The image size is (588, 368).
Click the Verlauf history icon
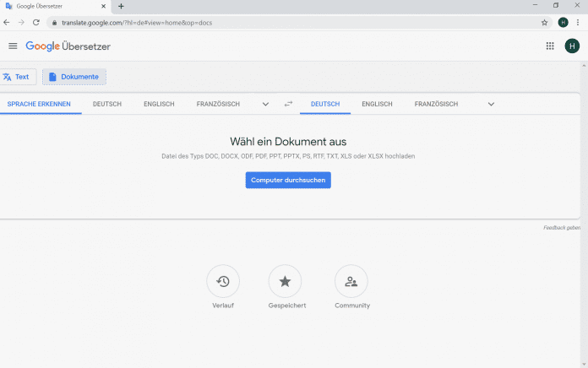point(223,281)
